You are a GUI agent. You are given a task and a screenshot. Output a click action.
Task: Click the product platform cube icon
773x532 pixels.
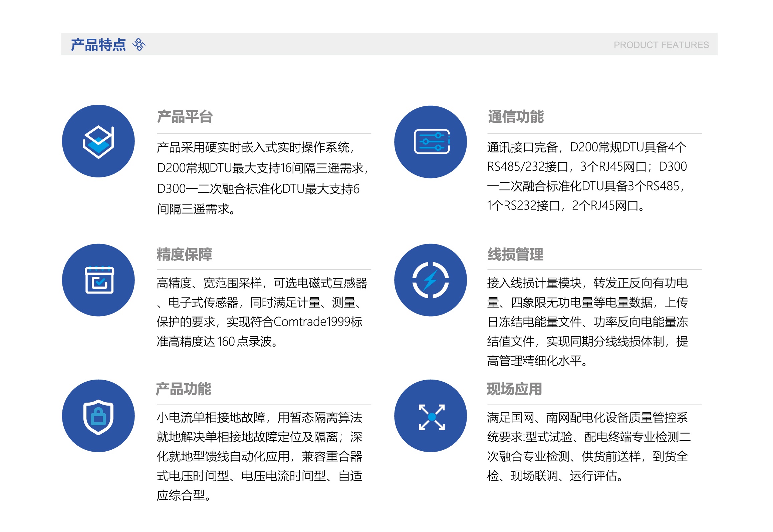(98, 141)
